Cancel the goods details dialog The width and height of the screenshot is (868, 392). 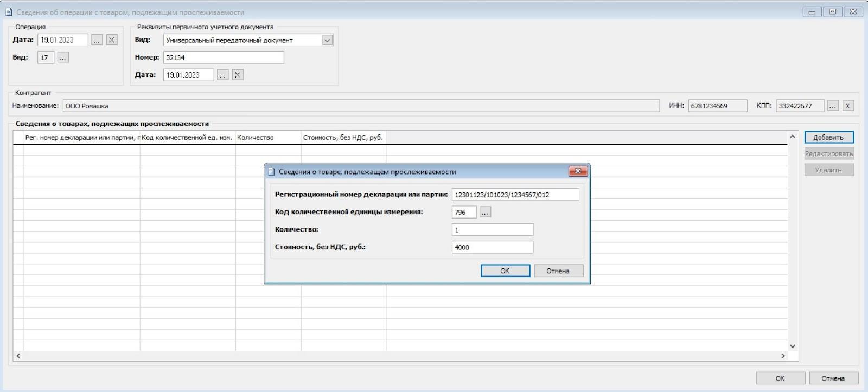(x=558, y=271)
